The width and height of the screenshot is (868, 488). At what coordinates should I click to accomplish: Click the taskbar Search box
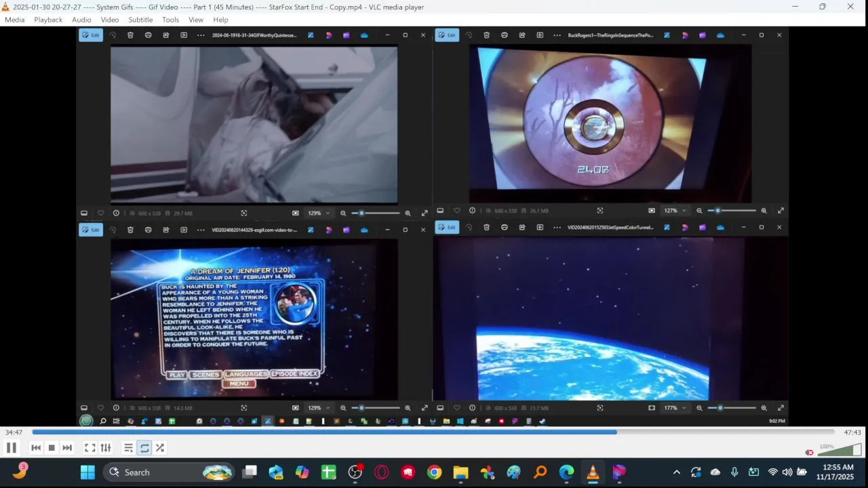(169, 472)
